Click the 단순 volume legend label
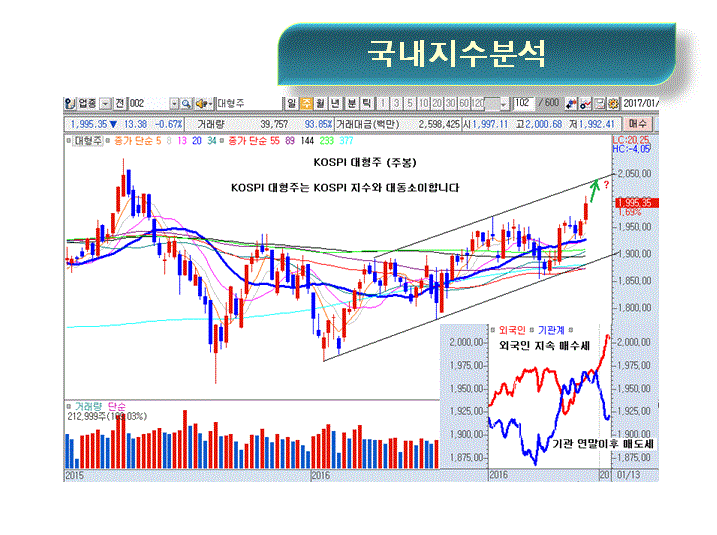 click(116, 406)
